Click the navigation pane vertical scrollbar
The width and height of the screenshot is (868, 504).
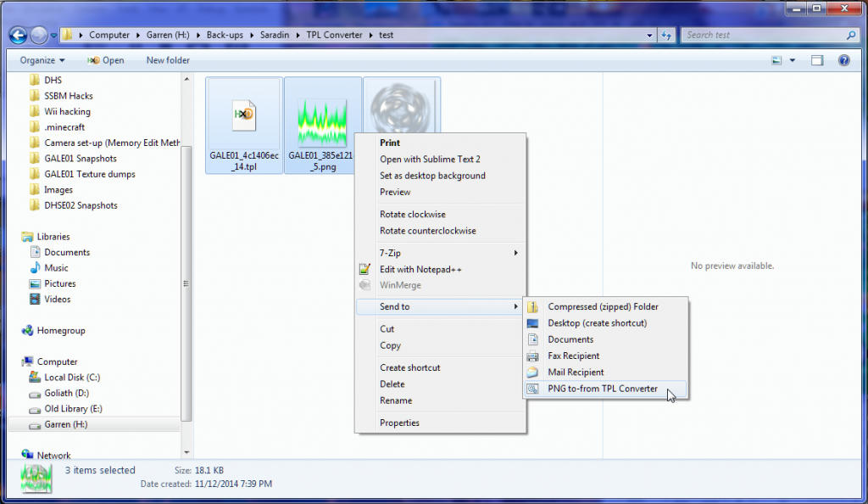point(187,255)
